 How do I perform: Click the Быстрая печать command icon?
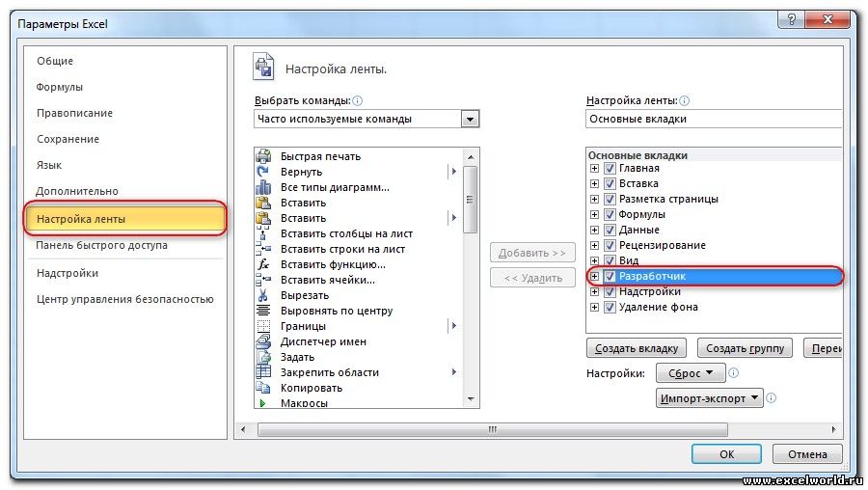point(263,156)
